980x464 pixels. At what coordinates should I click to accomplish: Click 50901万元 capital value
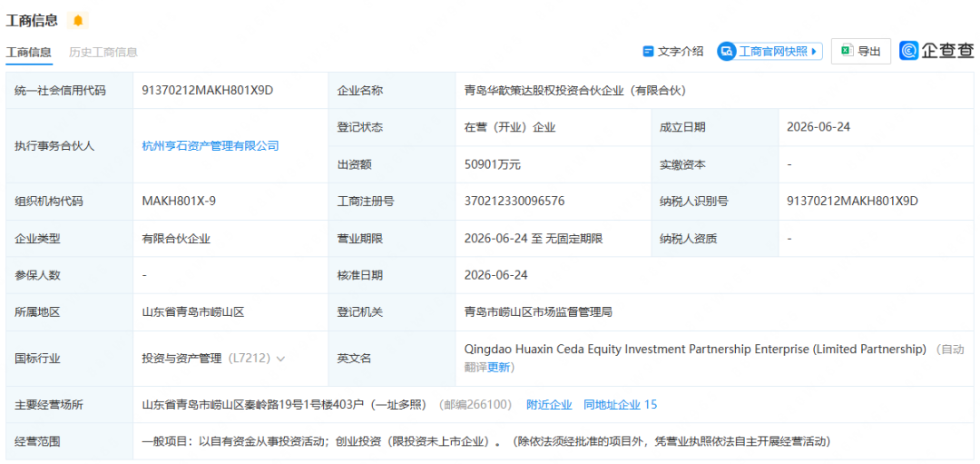click(x=493, y=164)
